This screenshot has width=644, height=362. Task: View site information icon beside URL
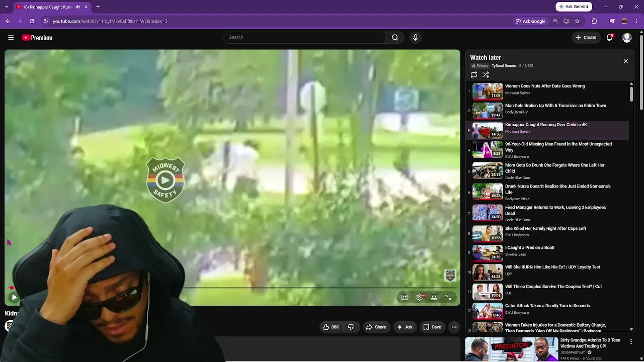point(46,21)
